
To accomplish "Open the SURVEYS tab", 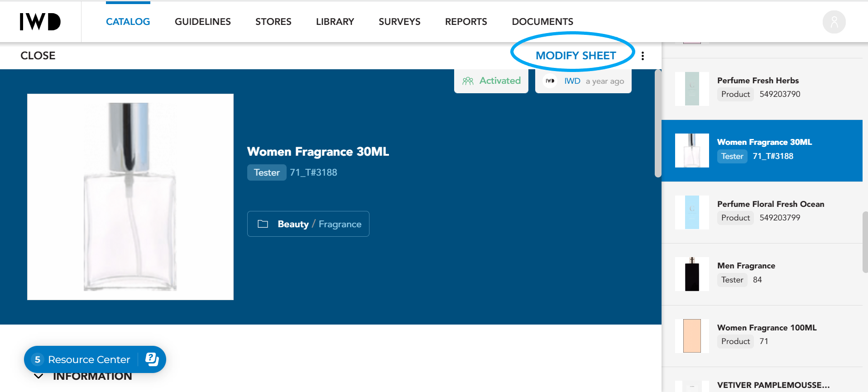I will click(400, 22).
